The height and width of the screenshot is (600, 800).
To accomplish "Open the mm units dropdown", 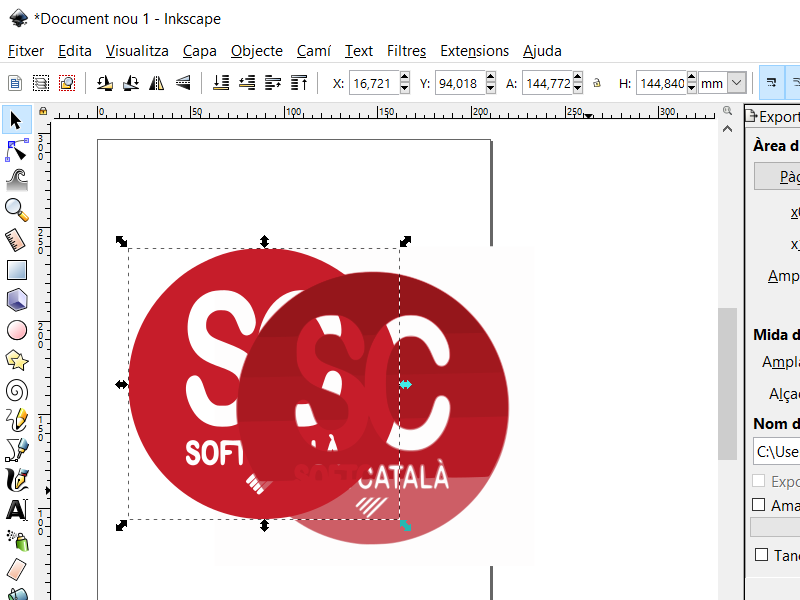I will [736, 83].
